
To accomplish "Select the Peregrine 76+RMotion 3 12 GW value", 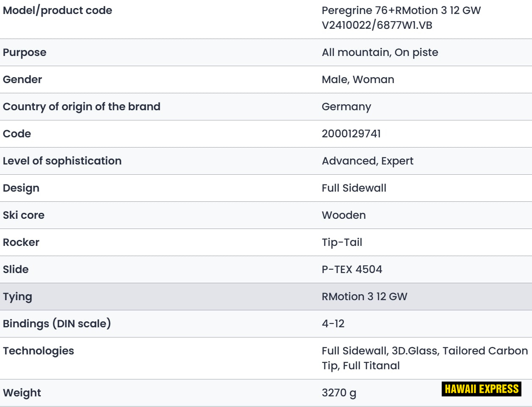I will tap(401, 11).
